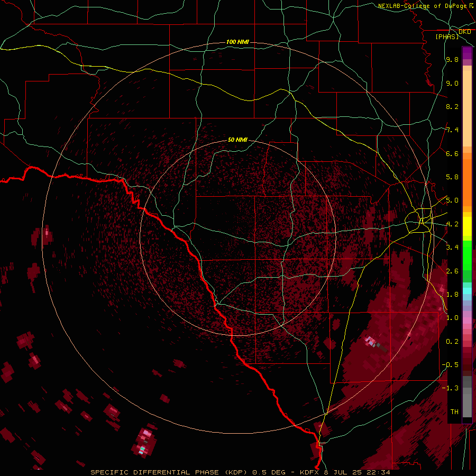Click the 0.2 scale value

coord(452,341)
